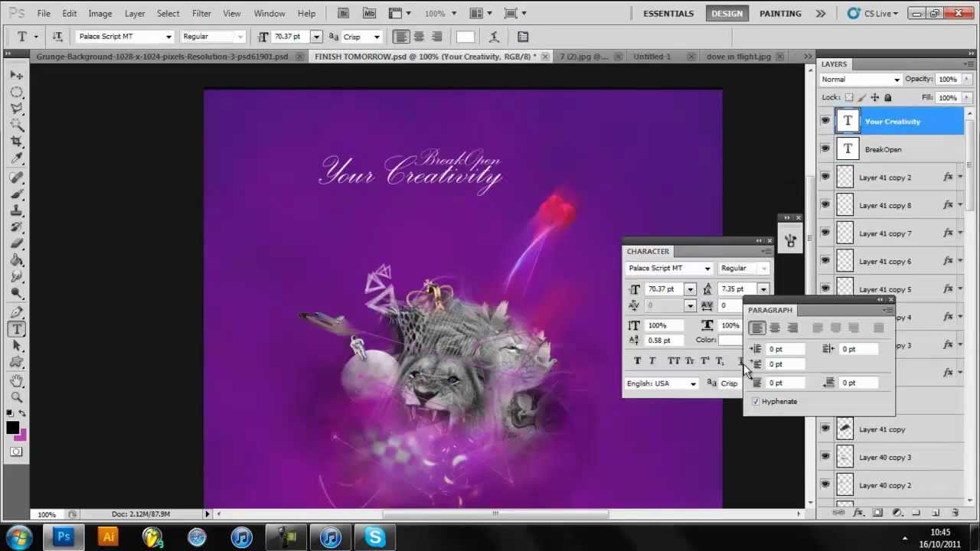The height and width of the screenshot is (551, 980).
Task: Open the Filter menu
Action: coord(201,13)
